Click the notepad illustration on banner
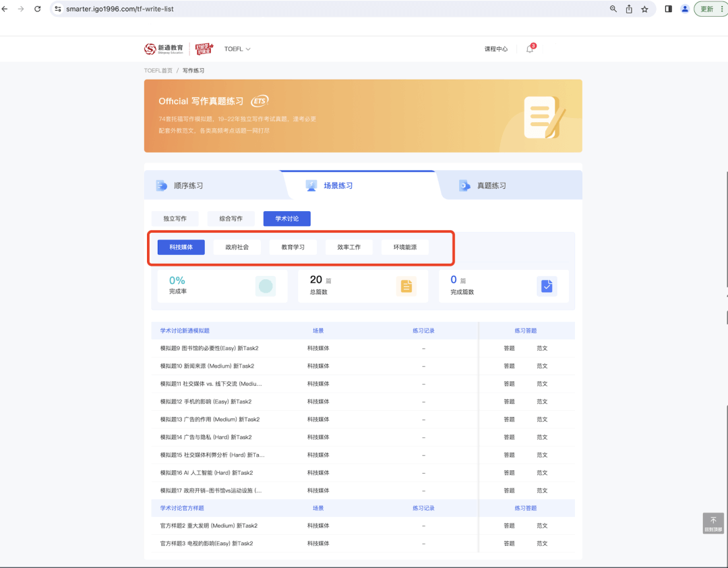This screenshot has width=728, height=568. point(544,117)
